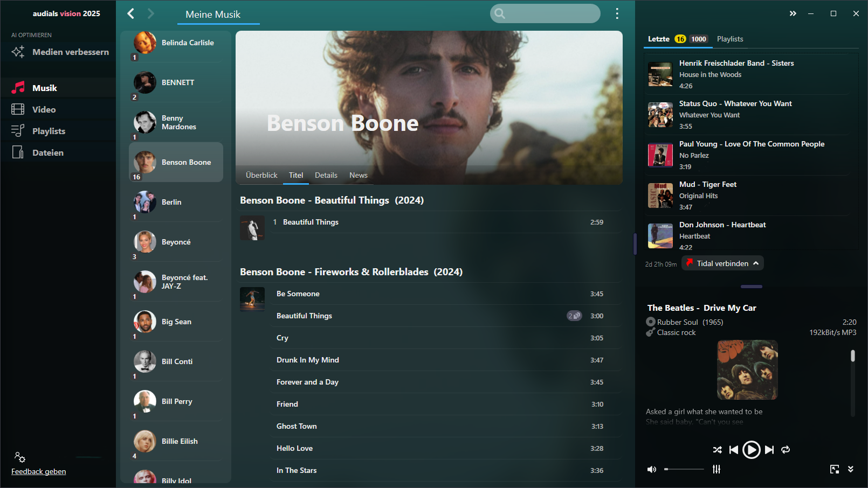Collapse the player panel with double chevron

click(x=851, y=469)
